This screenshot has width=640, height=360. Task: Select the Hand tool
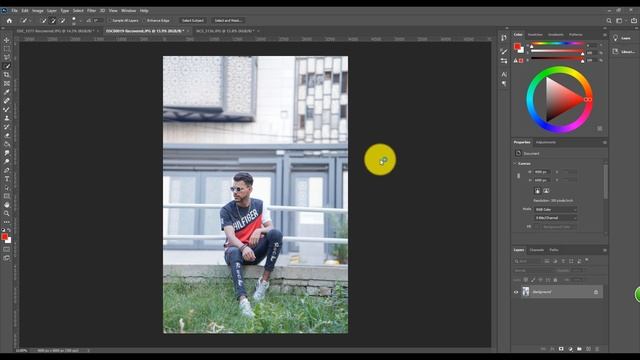tap(7, 205)
